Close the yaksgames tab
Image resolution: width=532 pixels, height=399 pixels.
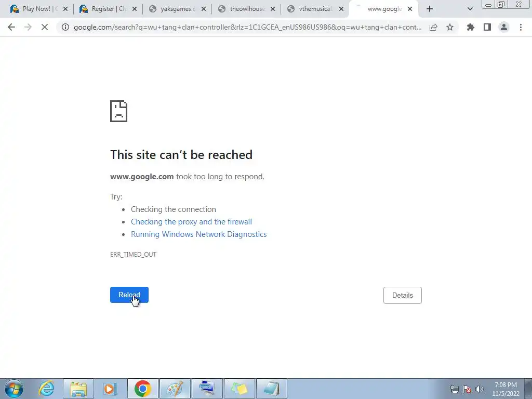[204, 9]
